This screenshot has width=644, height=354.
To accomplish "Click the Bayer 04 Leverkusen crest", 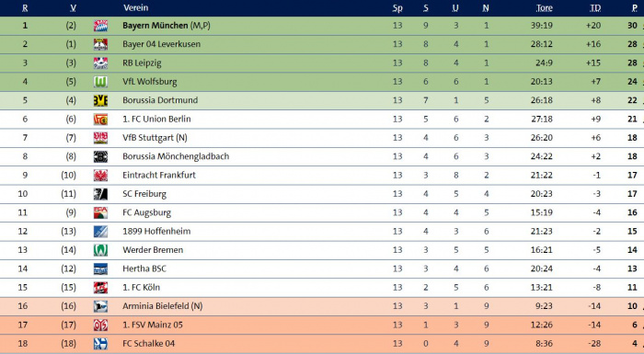I will point(100,44).
